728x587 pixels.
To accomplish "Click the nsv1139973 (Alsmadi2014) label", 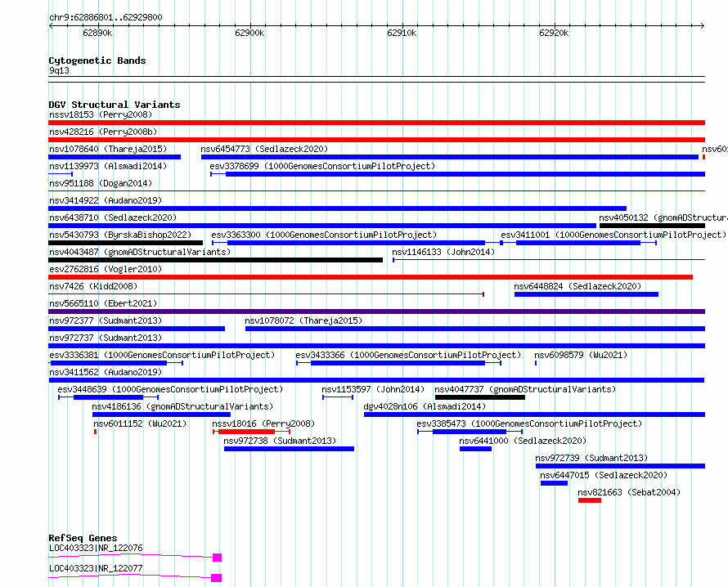I will (x=108, y=166).
